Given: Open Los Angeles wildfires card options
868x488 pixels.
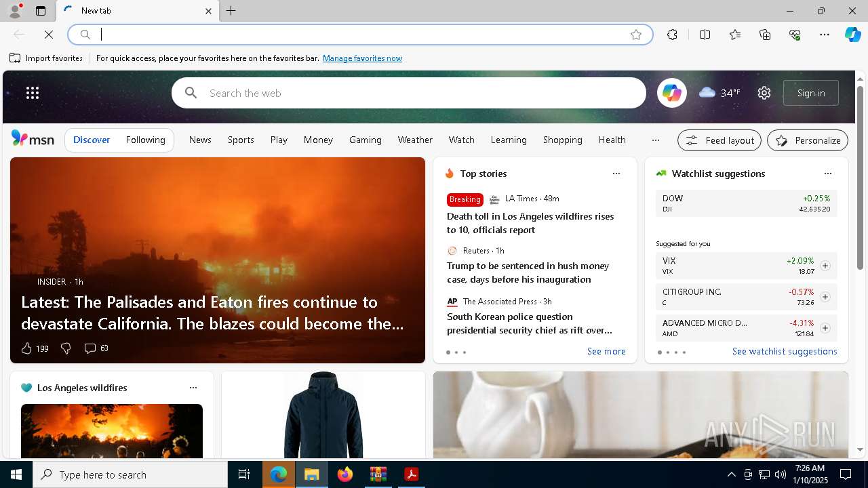Looking at the screenshot, I should tap(193, 388).
